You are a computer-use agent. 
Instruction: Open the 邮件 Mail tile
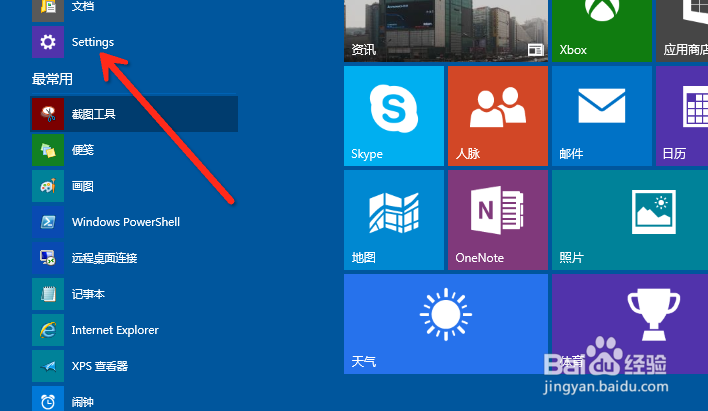[602, 116]
